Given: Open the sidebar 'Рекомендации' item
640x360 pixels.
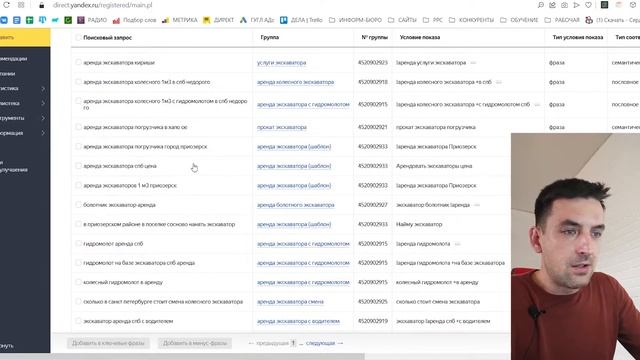Looking at the screenshot, I should coord(14,59).
